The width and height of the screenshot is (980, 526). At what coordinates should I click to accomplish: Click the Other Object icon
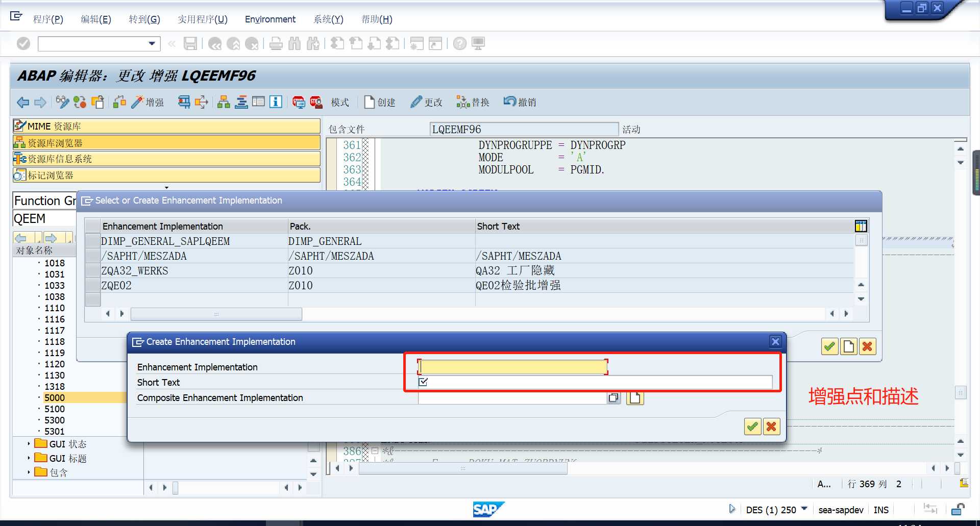(x=97, y=102)
